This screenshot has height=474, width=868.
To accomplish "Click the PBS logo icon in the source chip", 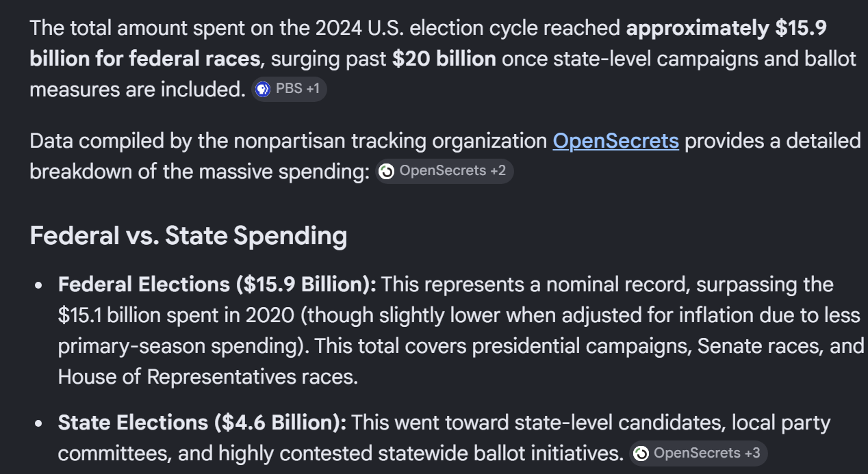I will click(263, 90).
